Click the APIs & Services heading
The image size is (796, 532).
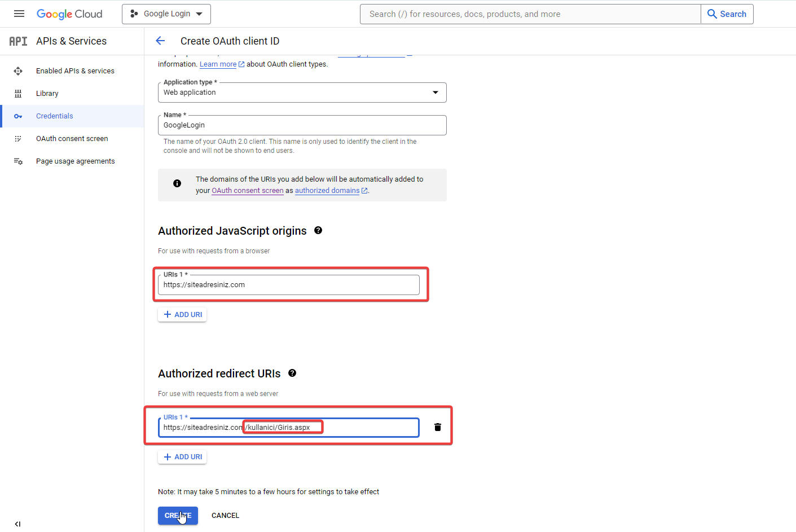click(x=71, y=41)
